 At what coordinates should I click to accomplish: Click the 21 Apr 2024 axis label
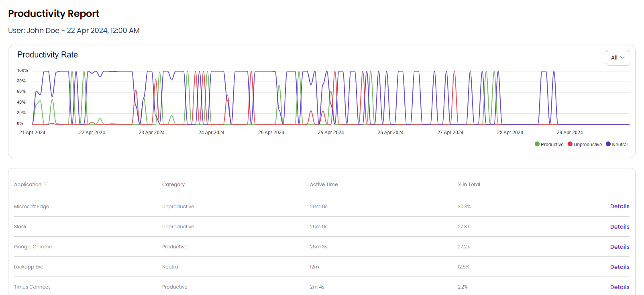(32, 133)
